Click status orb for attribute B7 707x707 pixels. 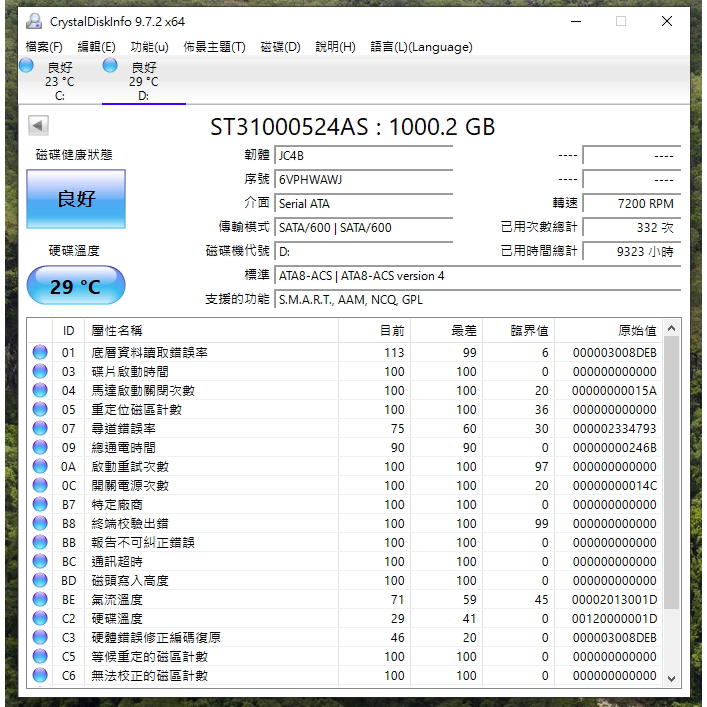(x=40, y=504)
